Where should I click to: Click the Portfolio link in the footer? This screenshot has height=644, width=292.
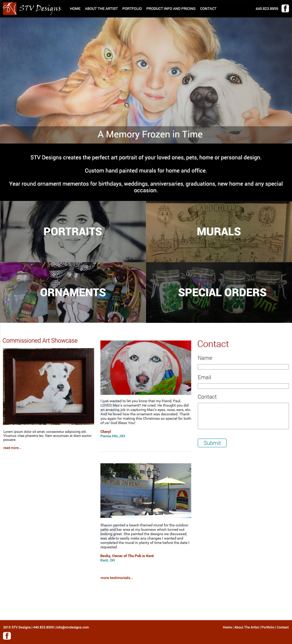[268, 627]
